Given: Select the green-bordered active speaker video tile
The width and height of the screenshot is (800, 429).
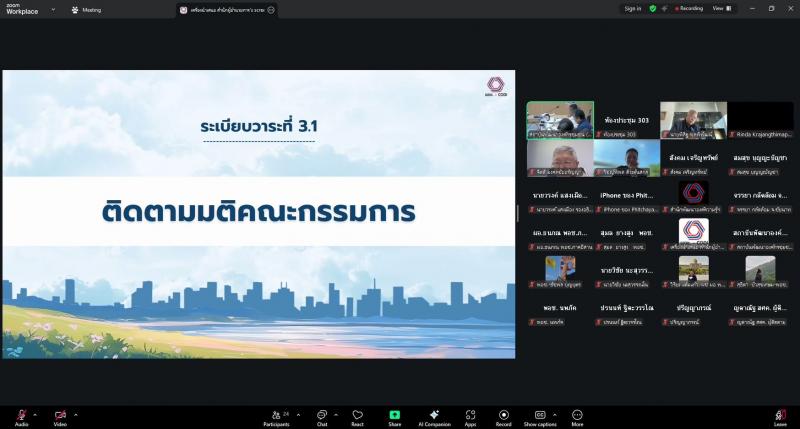Looking at the screenshot, I should [560, 120].
